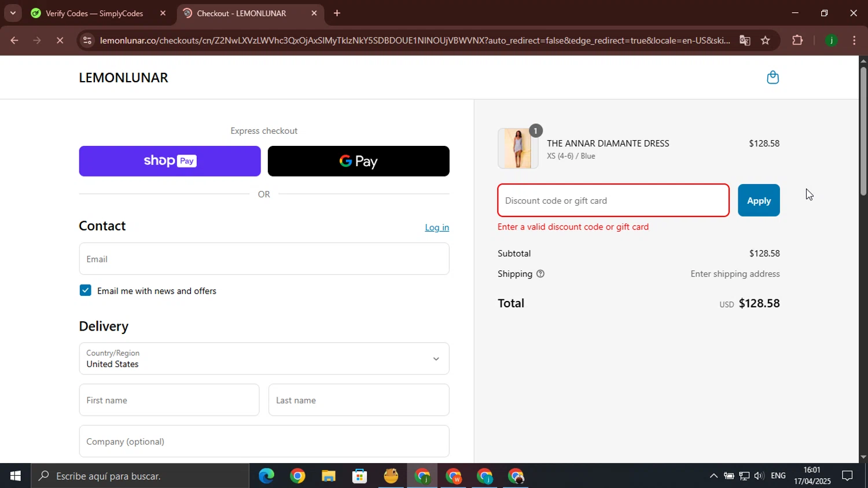Open the shopping bag cart icon
868x488 pixels.
773,78
